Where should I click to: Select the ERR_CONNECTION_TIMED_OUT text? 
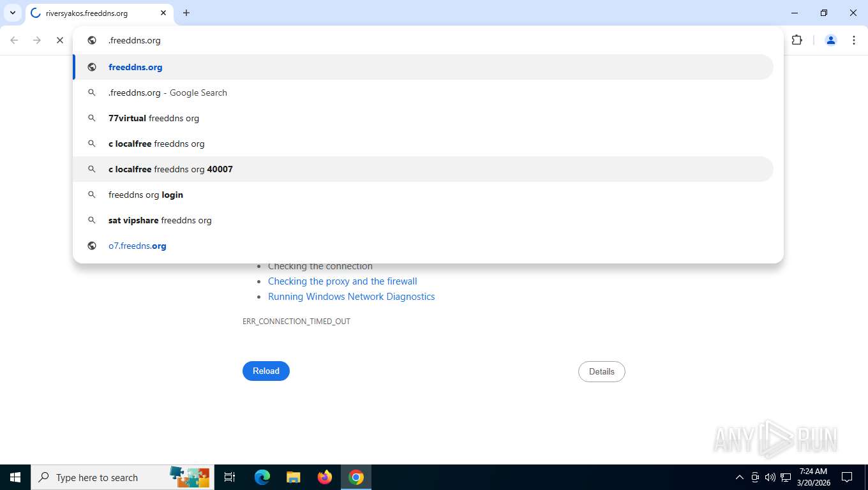pos(296,322)
